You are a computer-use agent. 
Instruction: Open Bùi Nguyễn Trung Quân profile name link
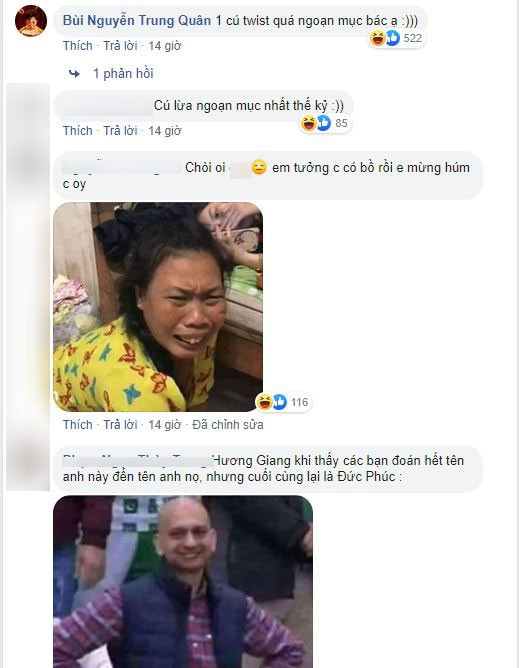(x=137, y=20)
